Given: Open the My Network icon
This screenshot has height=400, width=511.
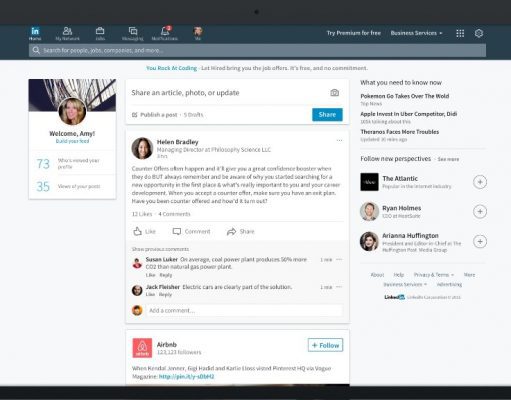Looking at the screenshot, I should (x=67, y=31).
